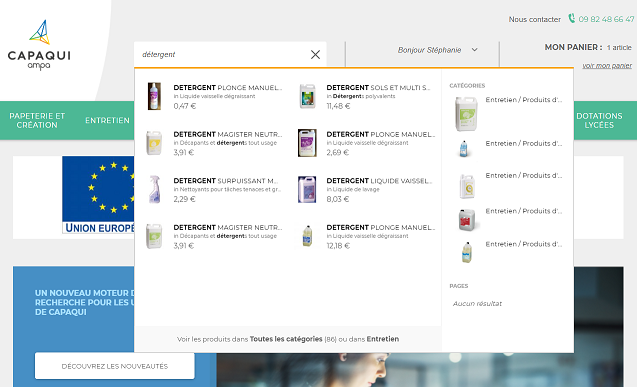Click the Union Européenne flag banner
The height and width of the screenshot is (387, 637).
98,195
